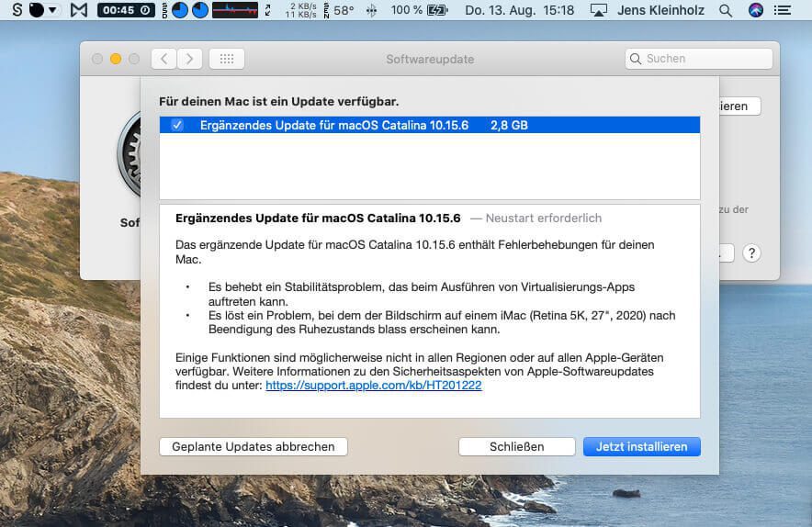This screenshot has width=812, height=527.
Task: Open the help question mark button
Action: point(751,253)
